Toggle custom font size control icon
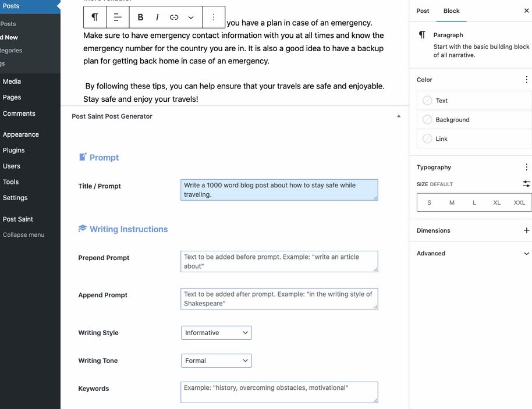 [526, 184]
